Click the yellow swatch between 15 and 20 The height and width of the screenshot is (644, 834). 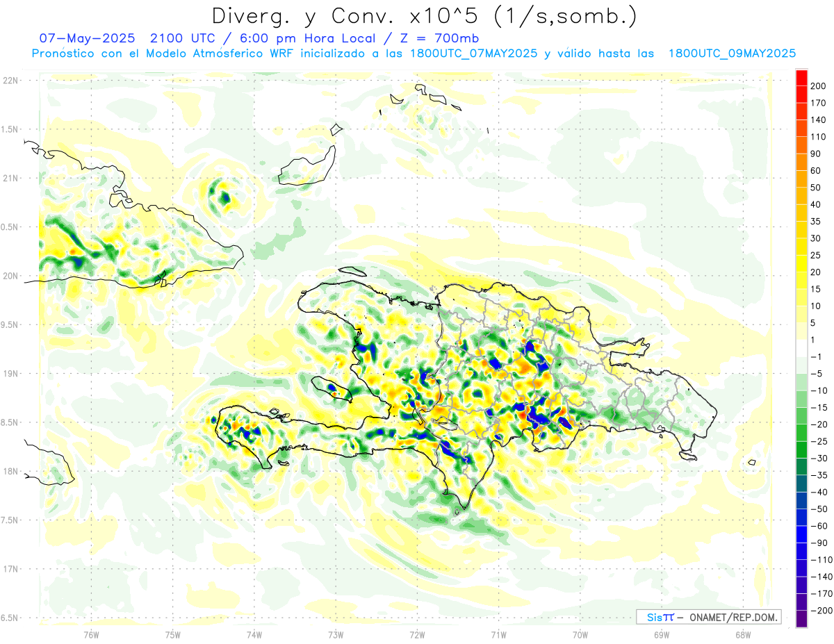point(801,281)
